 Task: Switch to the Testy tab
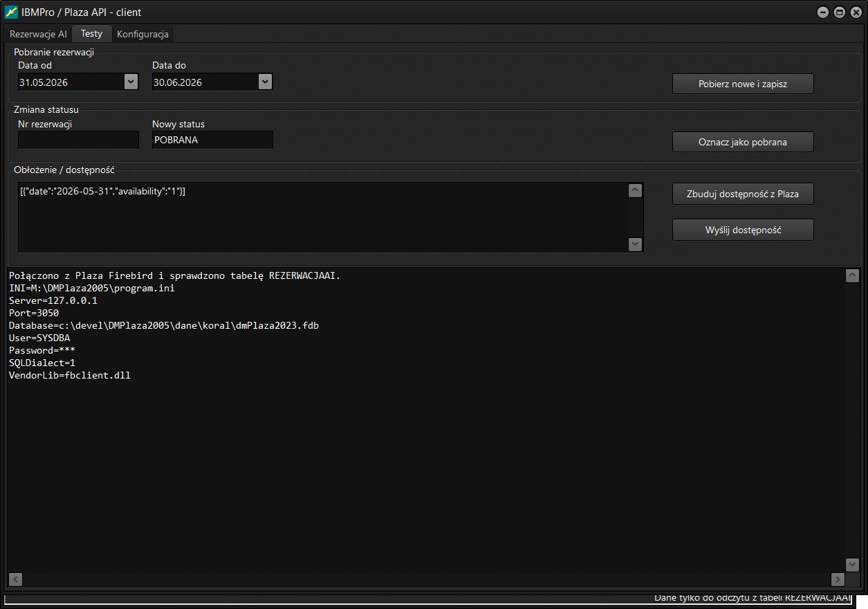click(91, 33)
